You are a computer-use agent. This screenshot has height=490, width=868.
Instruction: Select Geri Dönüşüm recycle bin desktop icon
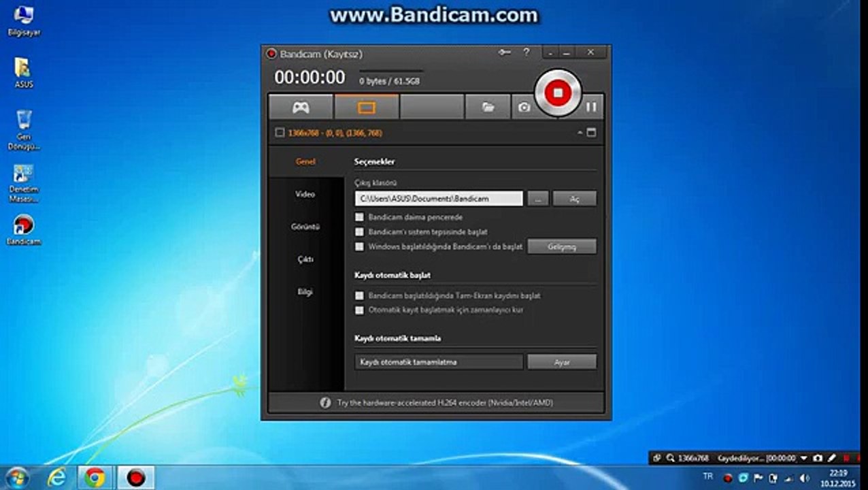[x=23, y=129]
